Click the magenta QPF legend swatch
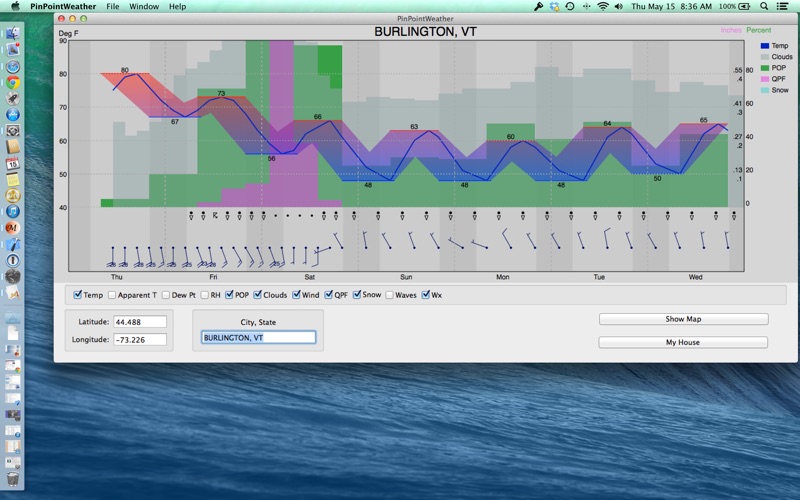 tap(764, 79)
